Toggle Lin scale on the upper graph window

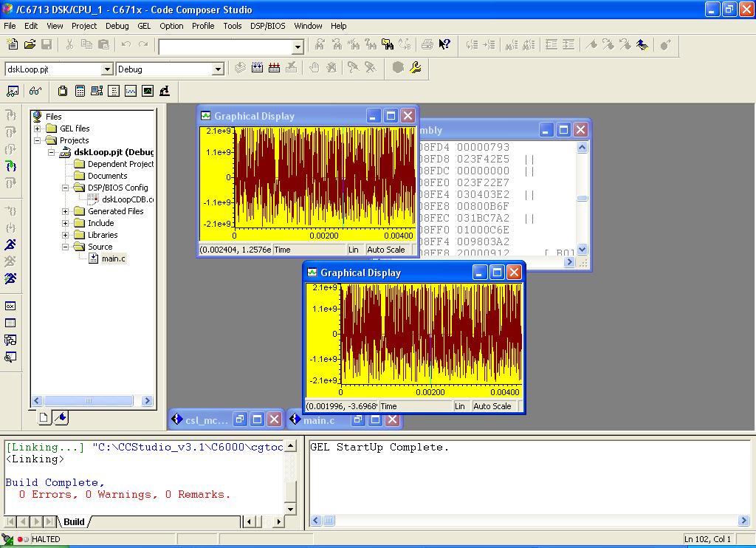[354, 250]
